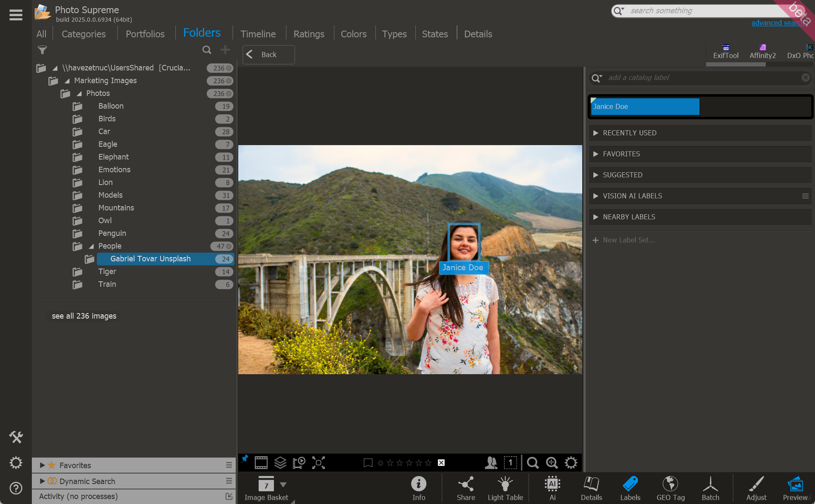Toggle the blue pin icon in viewer toolbar
Image resolution: width=815 pixels, height=504 pixels.
[244, 459]
